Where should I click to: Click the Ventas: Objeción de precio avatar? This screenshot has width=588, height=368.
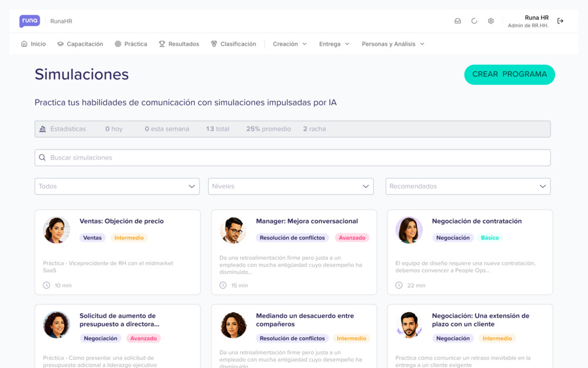[56, 230]
